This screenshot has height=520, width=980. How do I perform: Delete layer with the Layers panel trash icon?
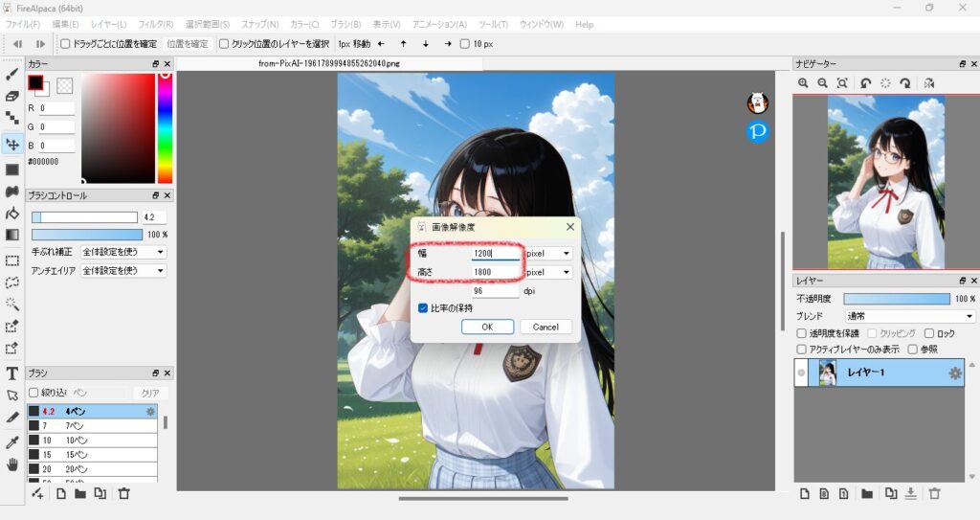click(935, 493)
